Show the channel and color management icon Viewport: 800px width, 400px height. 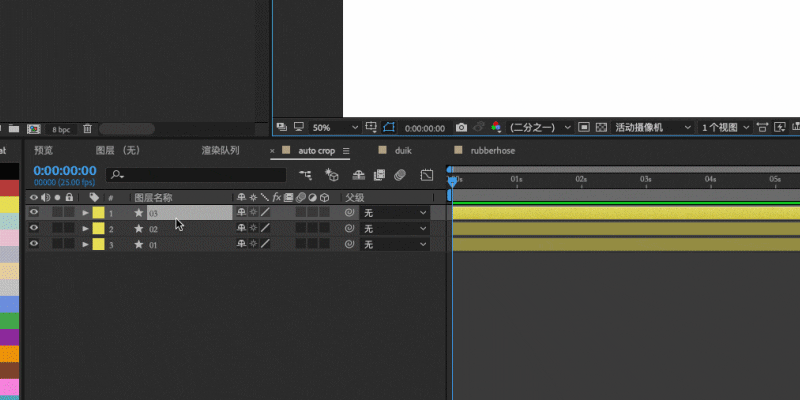(495, 127)
